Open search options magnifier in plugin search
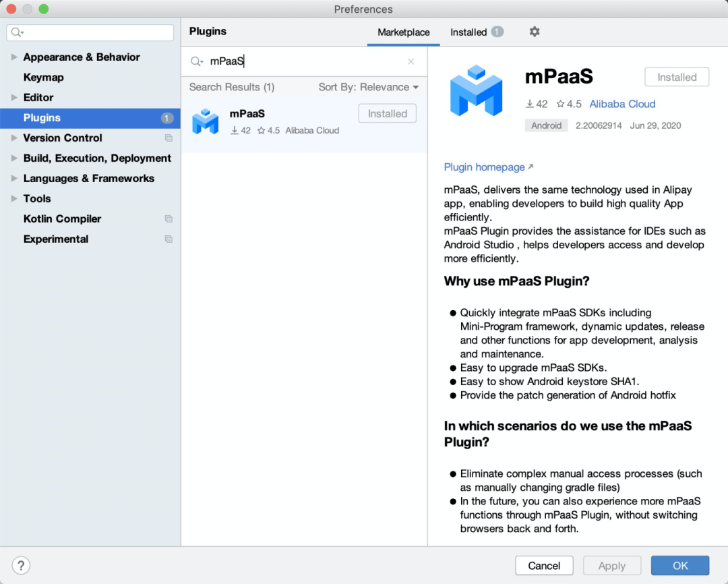 pos(197,61)
